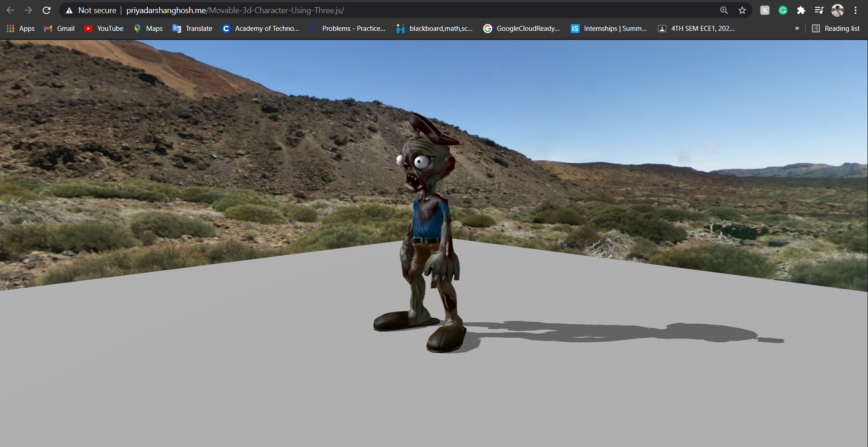Viewport: 868px width, 447px height.
Task: Open the zoom magnifier in address bar
Action: 724,10
